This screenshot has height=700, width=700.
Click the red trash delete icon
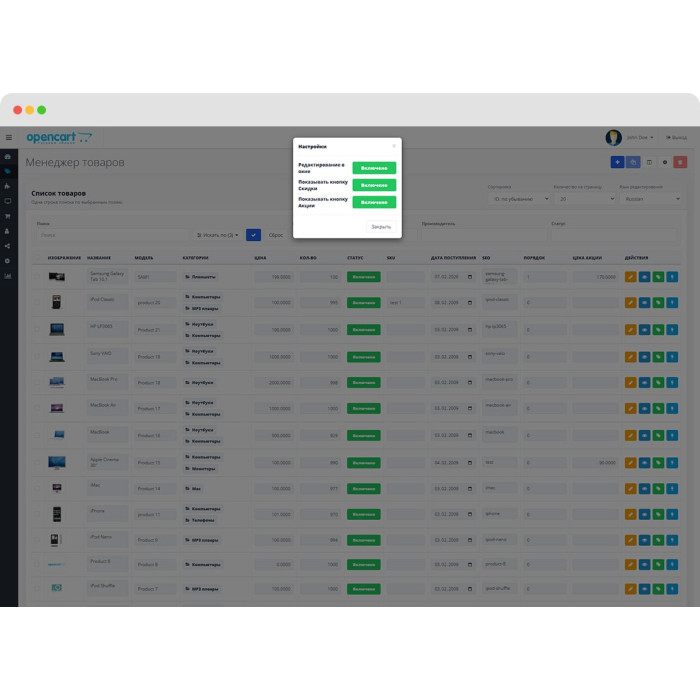point(680,162)
